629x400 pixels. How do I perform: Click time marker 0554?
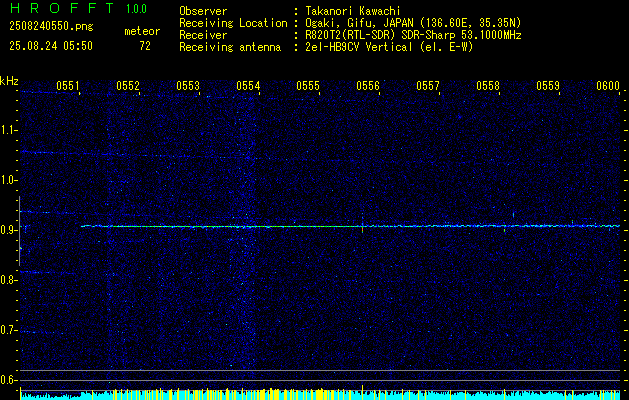pos(248,86)
